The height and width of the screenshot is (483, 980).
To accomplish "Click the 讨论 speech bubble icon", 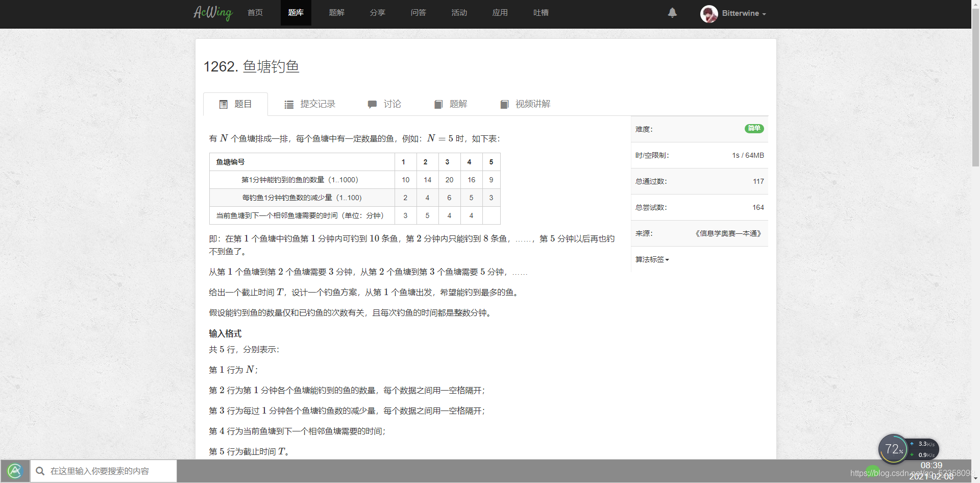I will pos(372,105).
